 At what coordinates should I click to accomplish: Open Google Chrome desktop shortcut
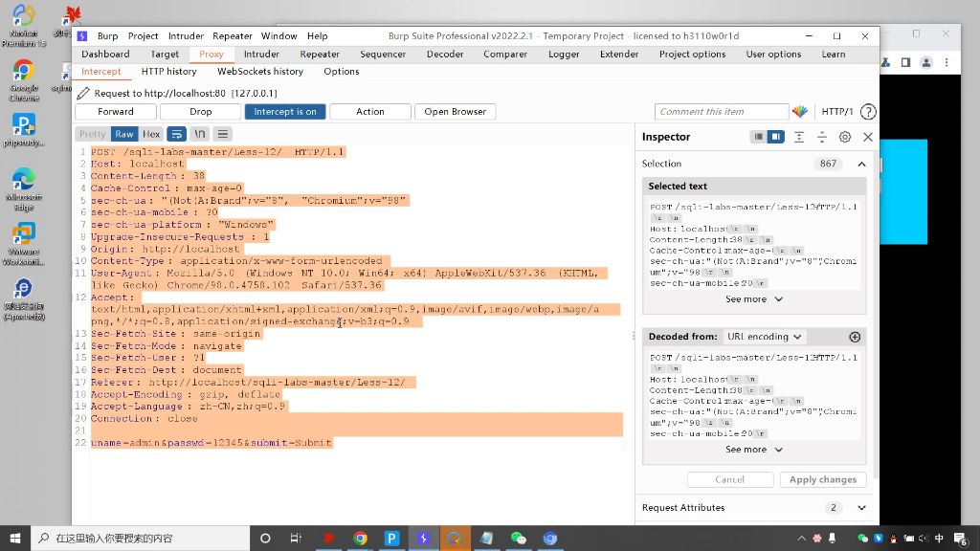[24, 80]
